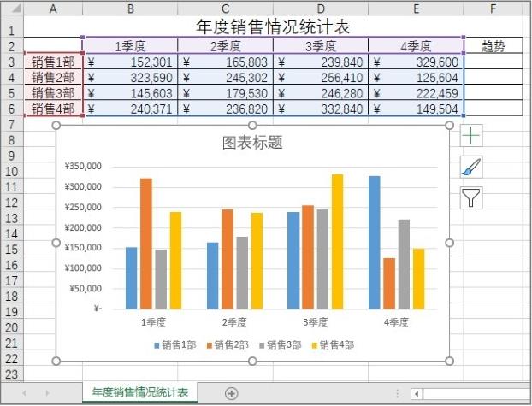Click cell containing 332,840

point(321,109)
